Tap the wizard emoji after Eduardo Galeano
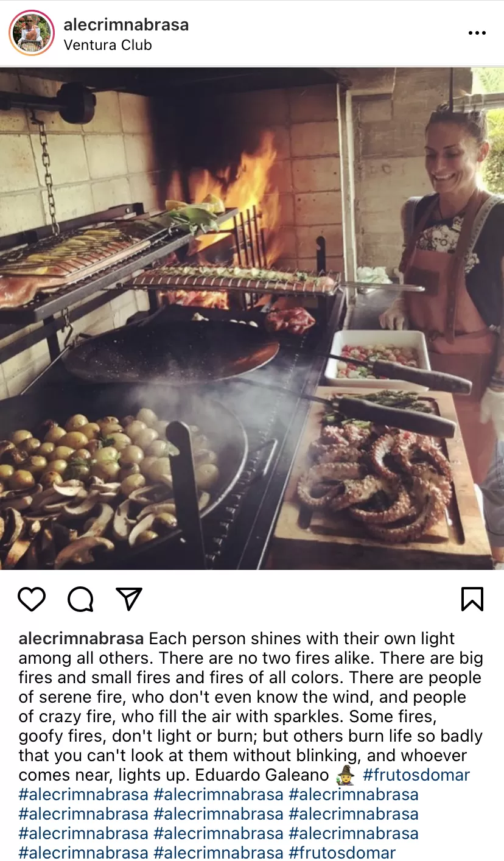 (x=346, y=775)
